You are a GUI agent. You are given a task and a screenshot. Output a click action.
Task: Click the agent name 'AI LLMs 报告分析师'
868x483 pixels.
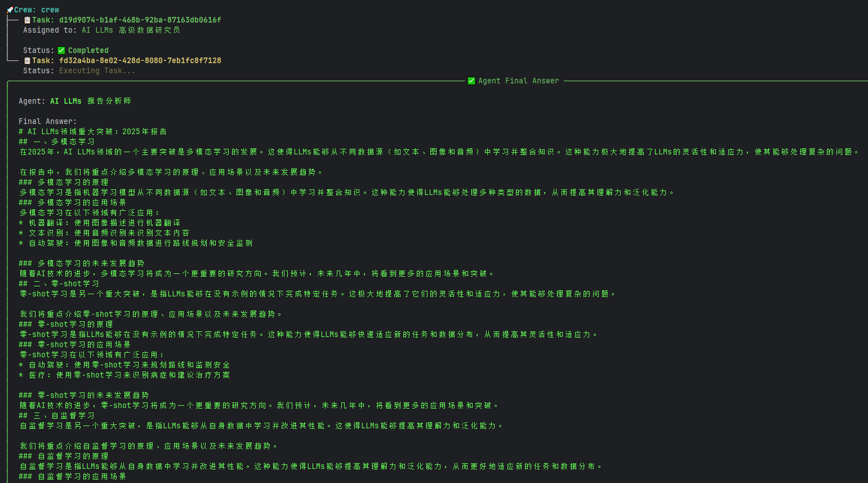click(x=91, y=101)
